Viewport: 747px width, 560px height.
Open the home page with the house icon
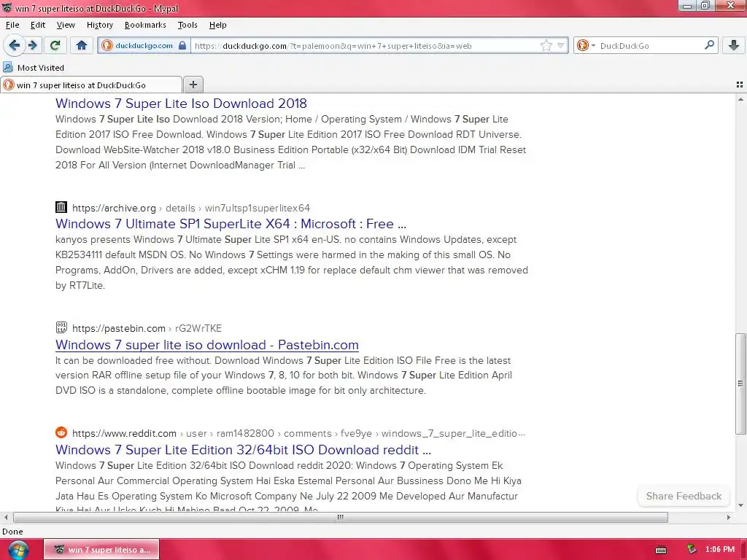(x=82, y=45)
